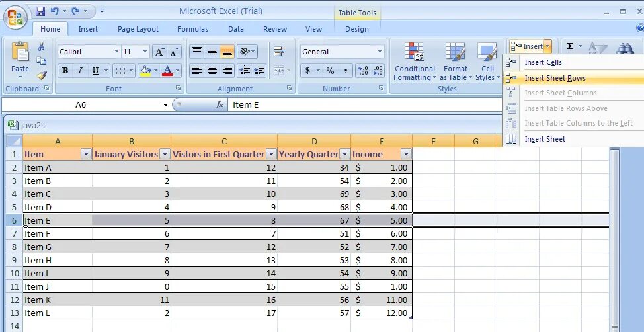Viewport: 644px width, 332px height.
Task: Center the text horizontally
Action: (212, 71)
